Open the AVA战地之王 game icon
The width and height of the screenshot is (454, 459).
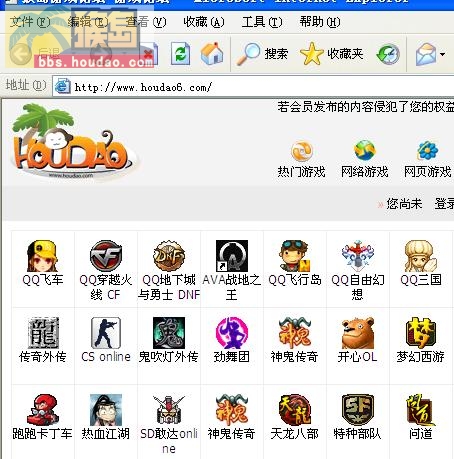click(x=232, y=256)
